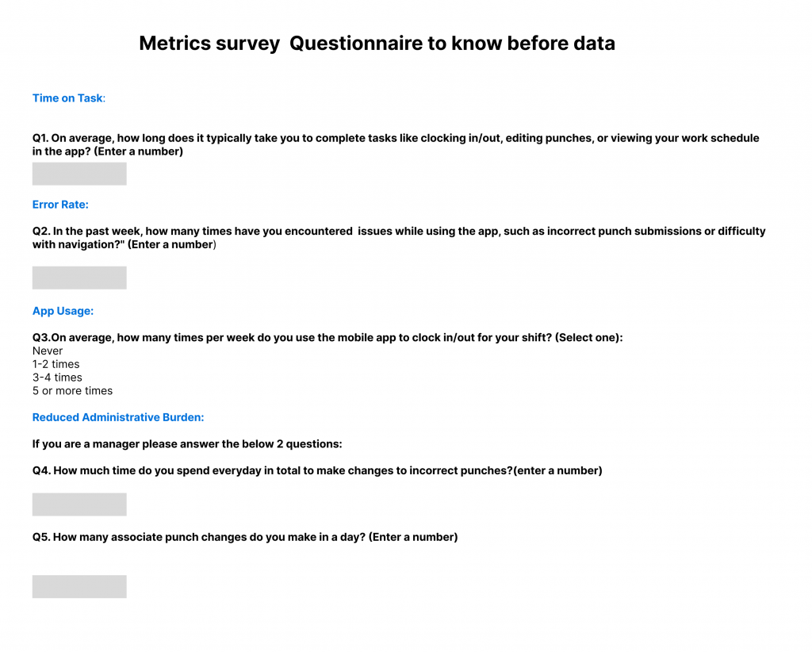Choose the "1-2 times" answer option
The image size is (812, 652).
56,364
